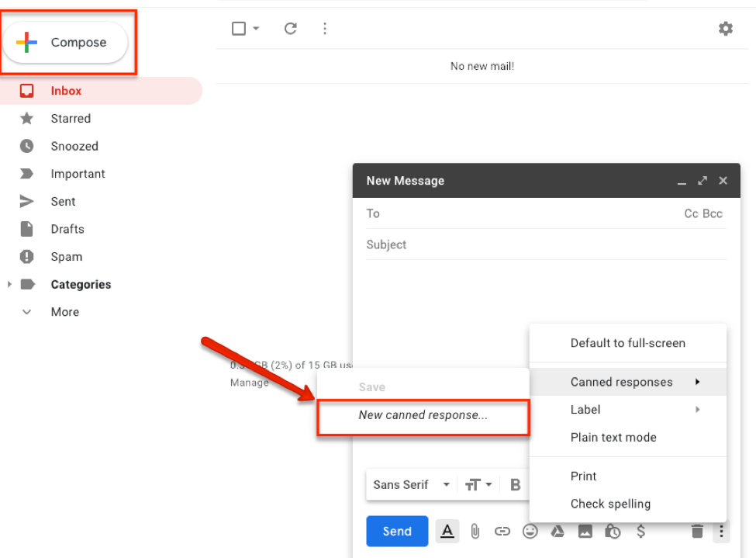Expand the Categories label in the sidebar

click(9, 285)
